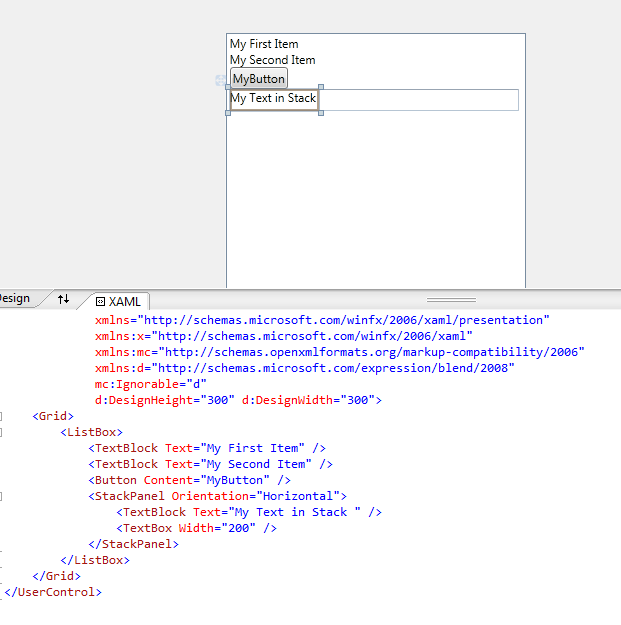This screenshot has height=625, width=621.
Task: Click the TextBox Width="200" code line
Action: [196, 528]
